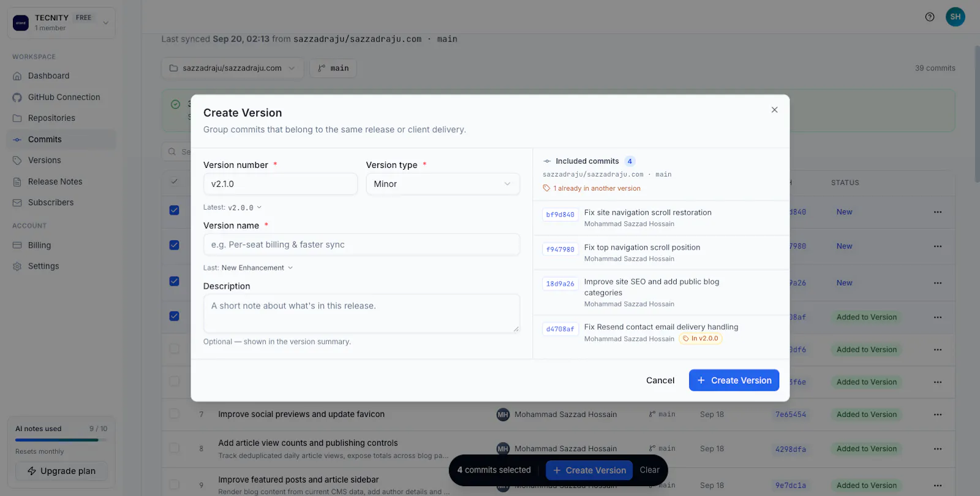Open the Version type Minor dropdown
This screenshot has width=980, height=496.
[x=443, y=184]
